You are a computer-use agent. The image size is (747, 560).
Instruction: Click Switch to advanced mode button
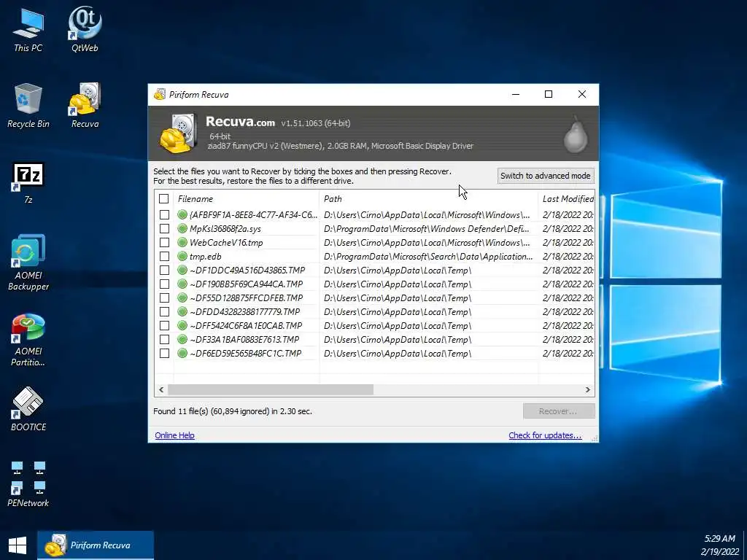coord(546,176)
